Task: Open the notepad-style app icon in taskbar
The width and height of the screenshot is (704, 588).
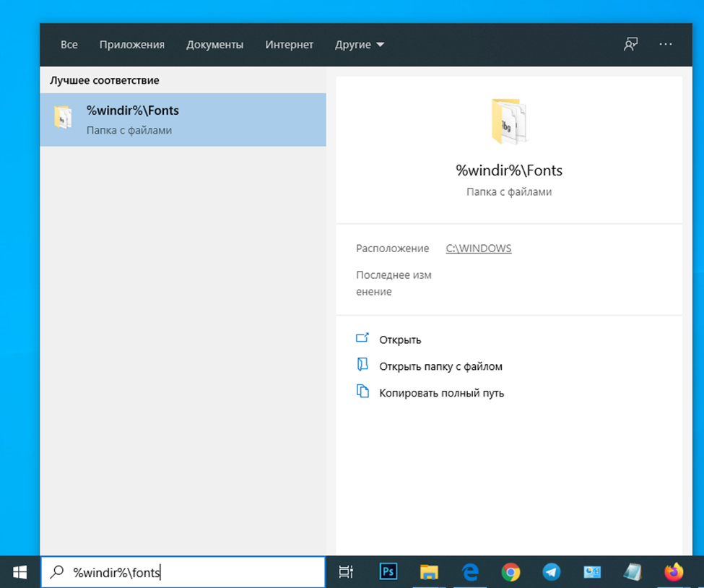Action: coord(633,572)
